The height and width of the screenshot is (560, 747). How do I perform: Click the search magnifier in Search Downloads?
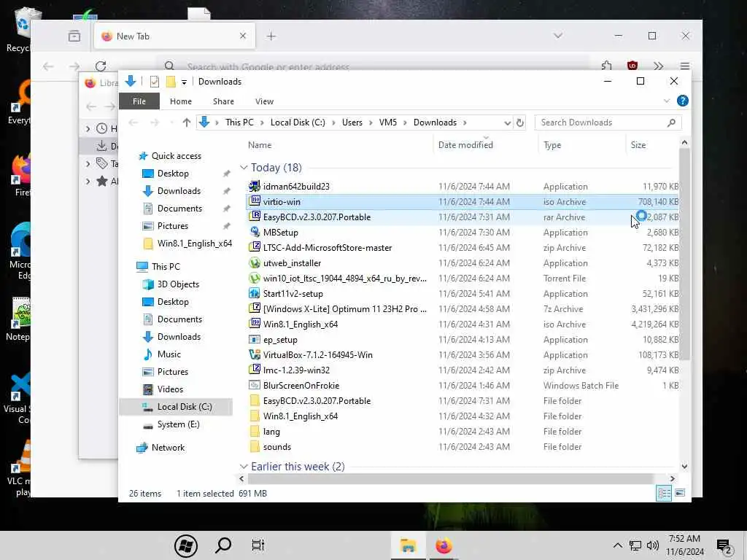click(671, 122)
